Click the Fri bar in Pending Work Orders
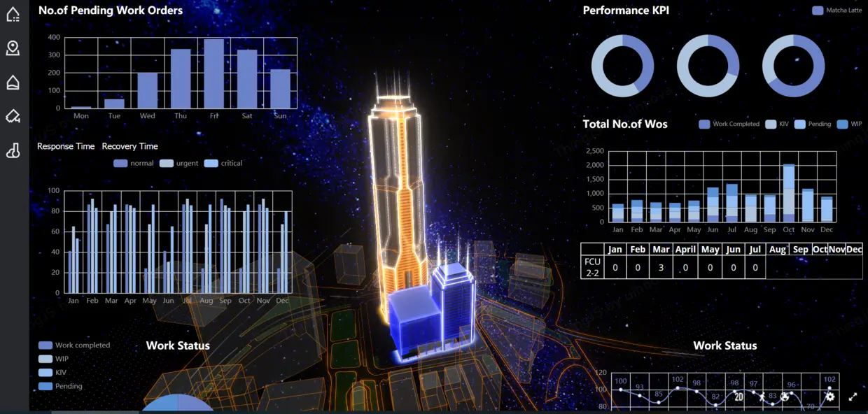 tap(213, 73)
